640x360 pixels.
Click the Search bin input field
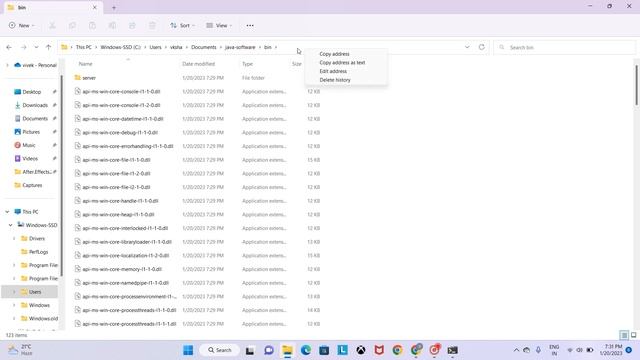(x=565, y=47)
